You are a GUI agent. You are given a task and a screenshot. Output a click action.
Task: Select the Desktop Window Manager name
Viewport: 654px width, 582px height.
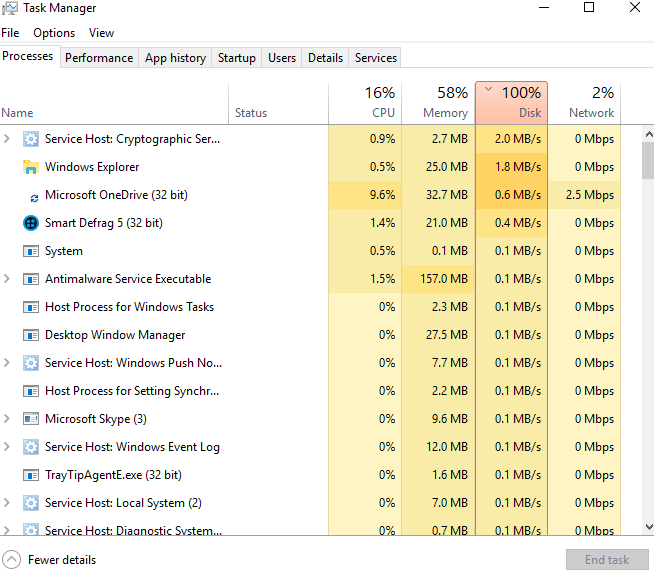(x=115, y=335)
